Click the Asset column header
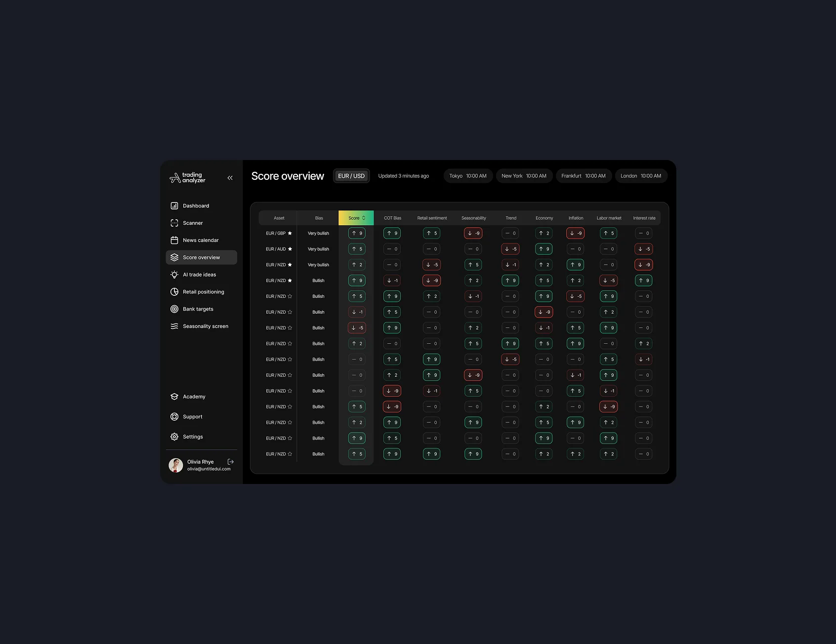 pyautogui.click(x=279, y=218)
